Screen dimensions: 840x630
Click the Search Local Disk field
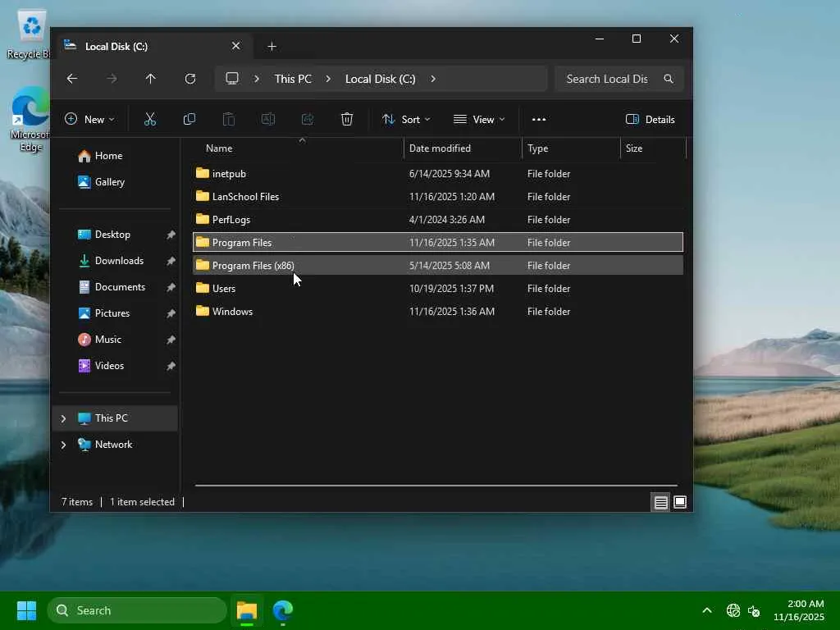pyautogui.click(x=607, y=79)
